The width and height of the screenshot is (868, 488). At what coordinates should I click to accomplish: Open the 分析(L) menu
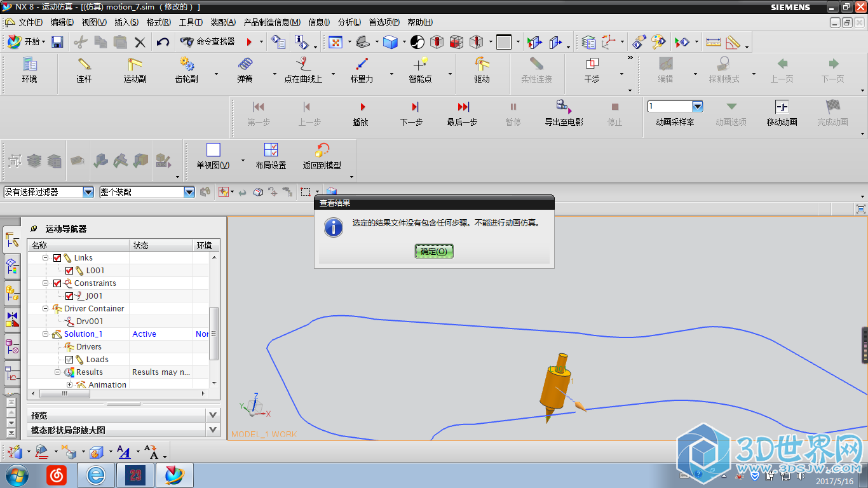click(x=349, y=22)
